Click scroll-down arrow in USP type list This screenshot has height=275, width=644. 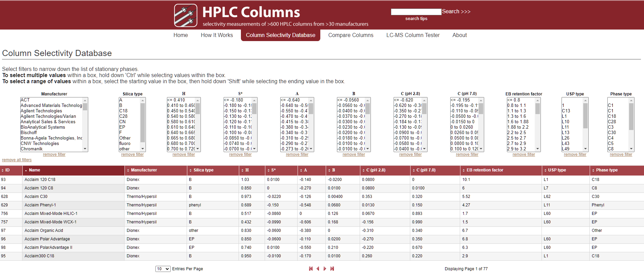[x=586, y=149]
